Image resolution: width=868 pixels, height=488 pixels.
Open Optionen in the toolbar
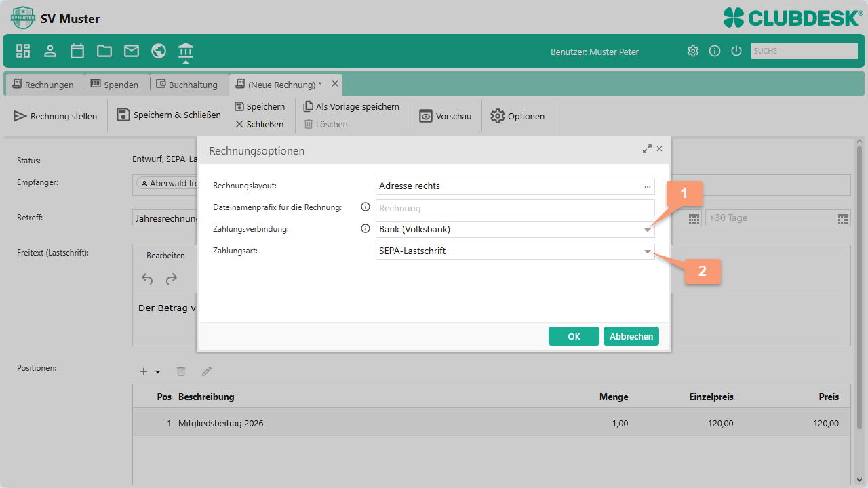coord(517,116)
